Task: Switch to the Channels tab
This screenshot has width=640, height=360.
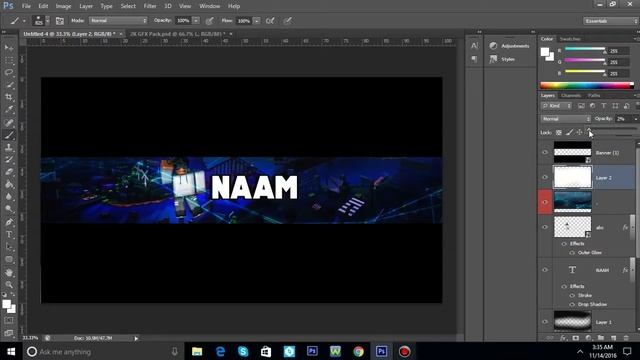Action: [571, 96]
